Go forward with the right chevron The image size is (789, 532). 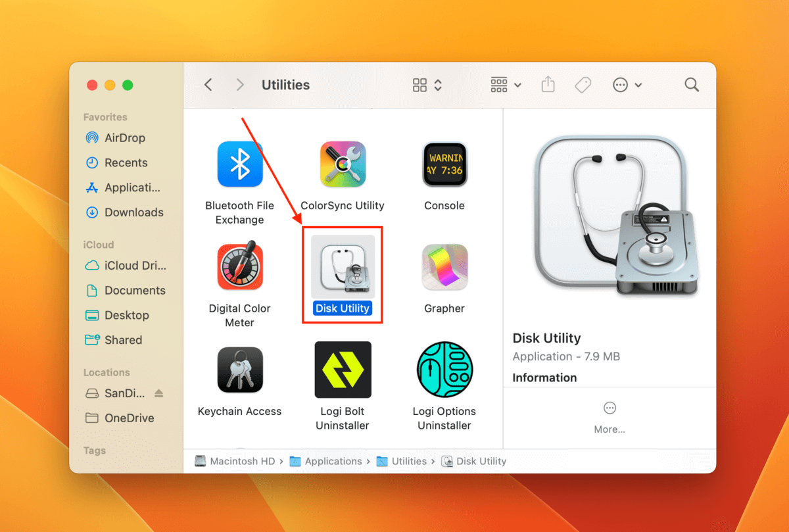240,85
